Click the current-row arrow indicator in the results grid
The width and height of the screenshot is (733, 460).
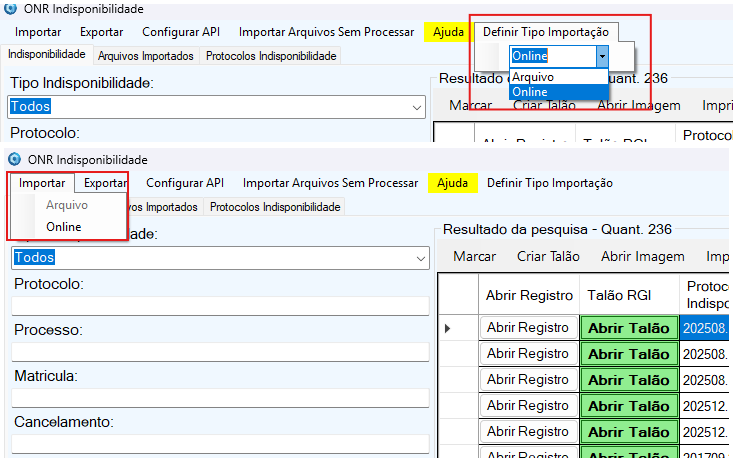[447, 327]
